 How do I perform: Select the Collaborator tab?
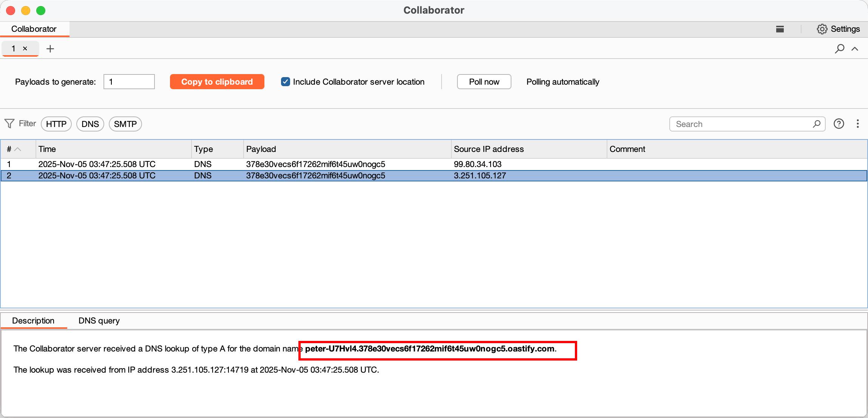tap(34, 29)
